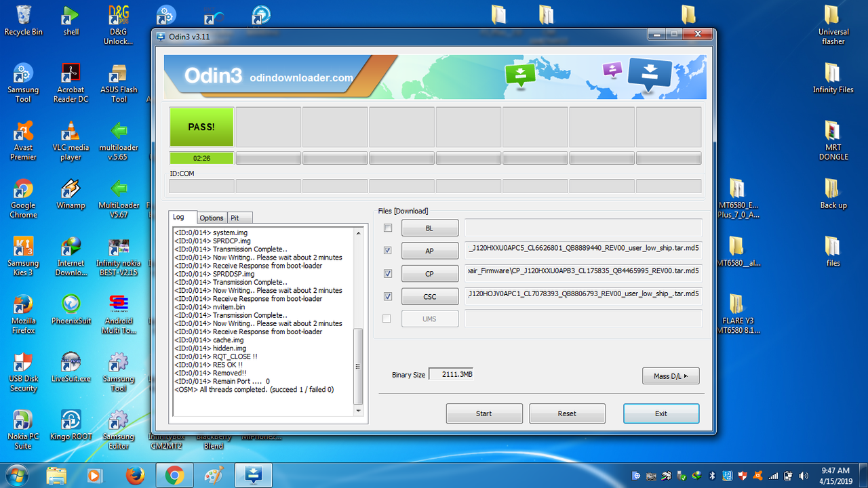Click the Start button in Odin
The width and height of the screenshot is (868, 488).
point(484,413)
